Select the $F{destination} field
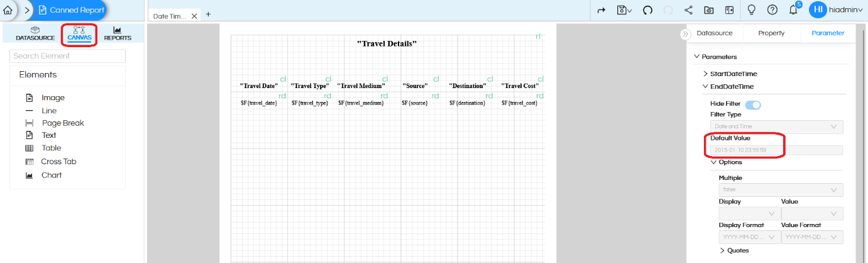The image size is (868, 263). click(468, 103)
